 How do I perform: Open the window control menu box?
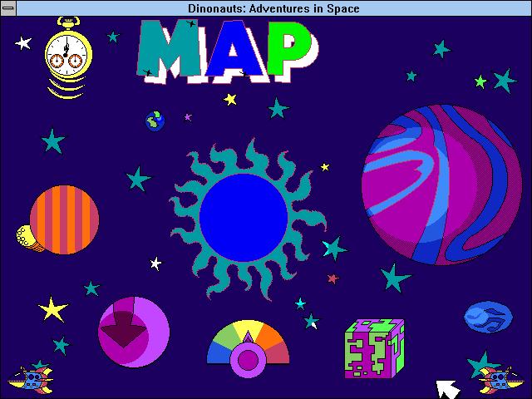coord(8,8)
